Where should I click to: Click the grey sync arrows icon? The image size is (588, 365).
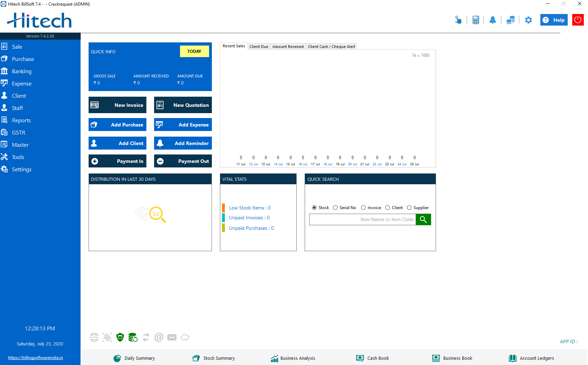[x=146, y=337]
